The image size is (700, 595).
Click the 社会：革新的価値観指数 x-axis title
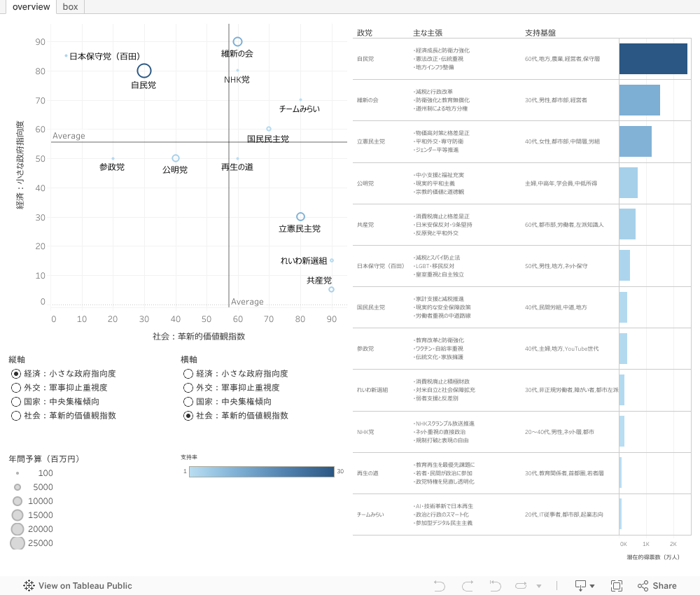[x=199, y=336]
